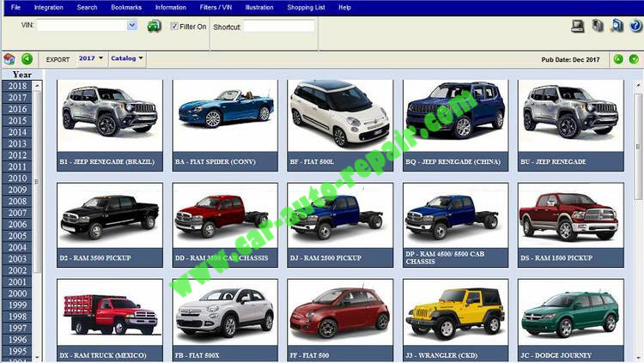Open the D2 - RAM 3500 Pickup thumbnail
The width and height of the screenshot is (644, 363).
pos(110,225)
